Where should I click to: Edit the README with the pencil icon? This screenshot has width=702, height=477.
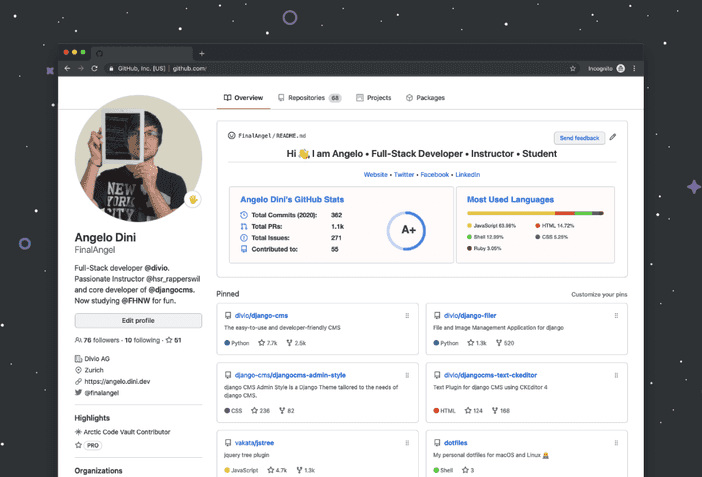point(613,137)
